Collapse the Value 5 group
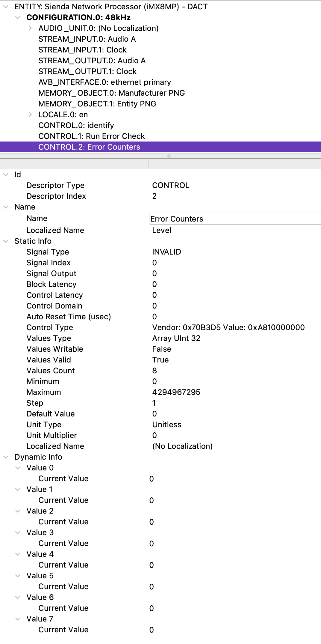The height and width of the screenshot is (644, 321). pos(18,576)
